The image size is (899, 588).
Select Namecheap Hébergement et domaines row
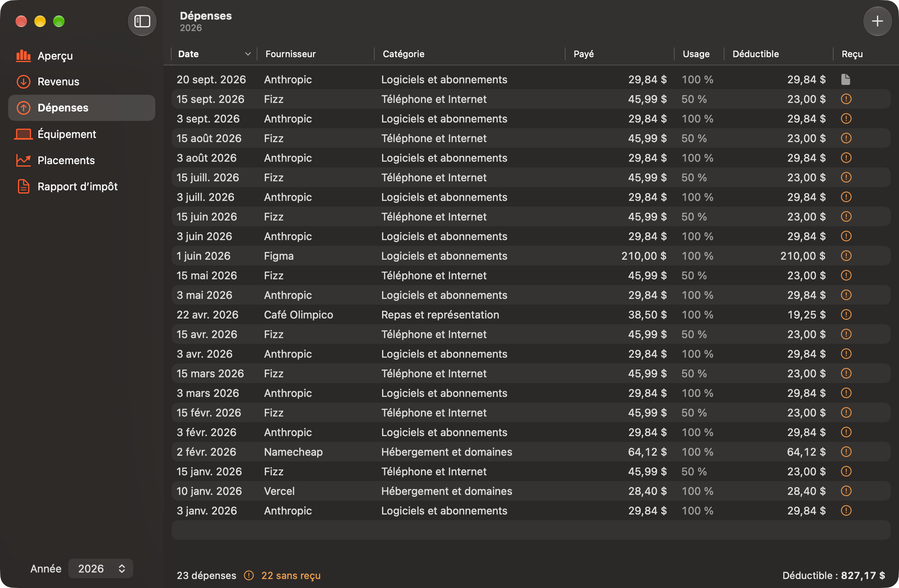(531, 452)
